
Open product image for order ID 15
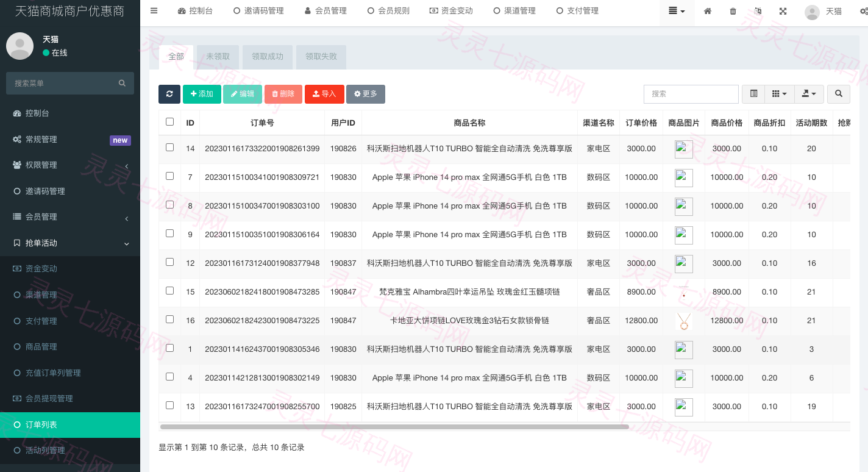pyautogui.click(x=684, y=292)
